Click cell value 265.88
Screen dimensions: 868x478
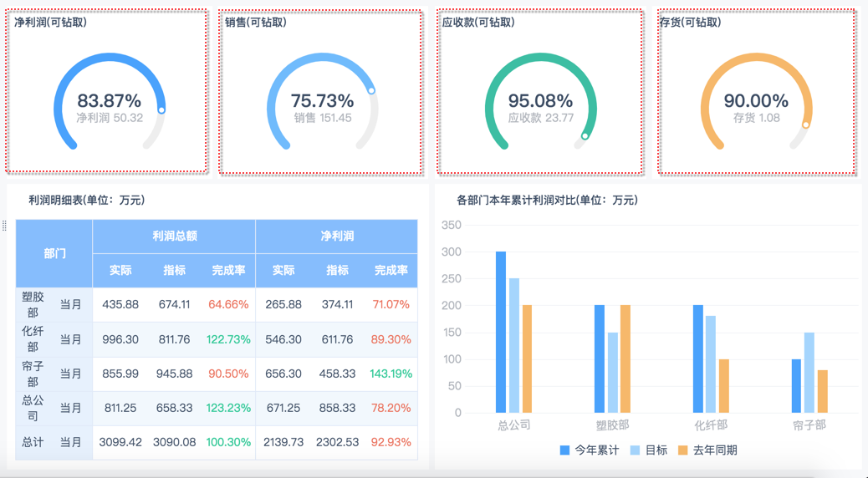coord(283,305)
